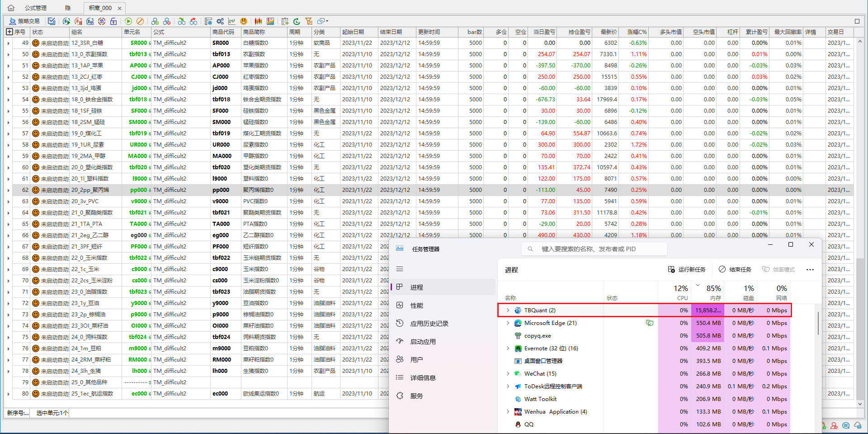Expand row 80 25_1ec_航运指数
This screenshot has width=868, height=434.
tap(8, 394)
